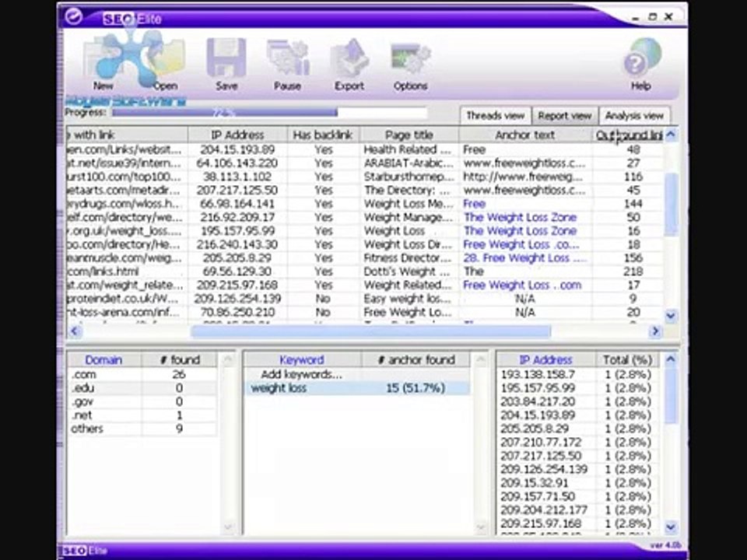The width and height of the screenshot is (747, 560).
Task: Sort by the IP Address column header in results table
Action: pos(237,135)
